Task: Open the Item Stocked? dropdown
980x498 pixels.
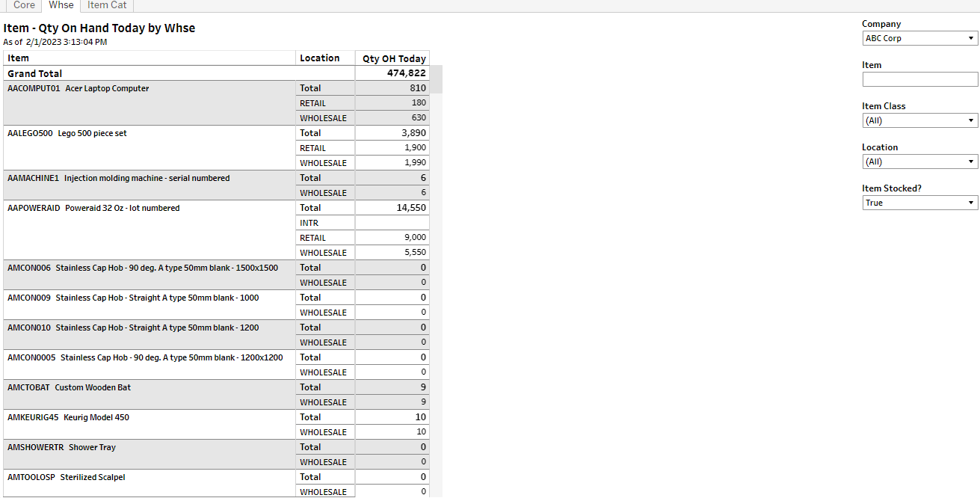Action: pyautogui.click(x=919, y=203)
